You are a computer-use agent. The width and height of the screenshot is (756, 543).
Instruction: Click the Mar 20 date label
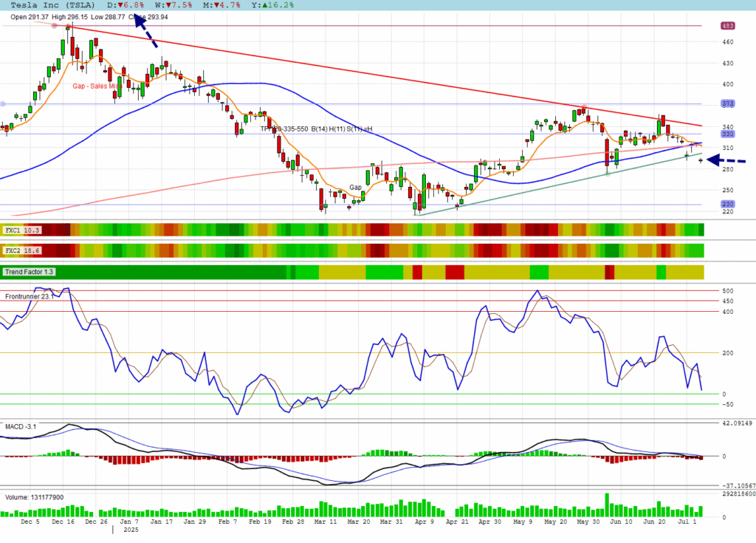359,522
